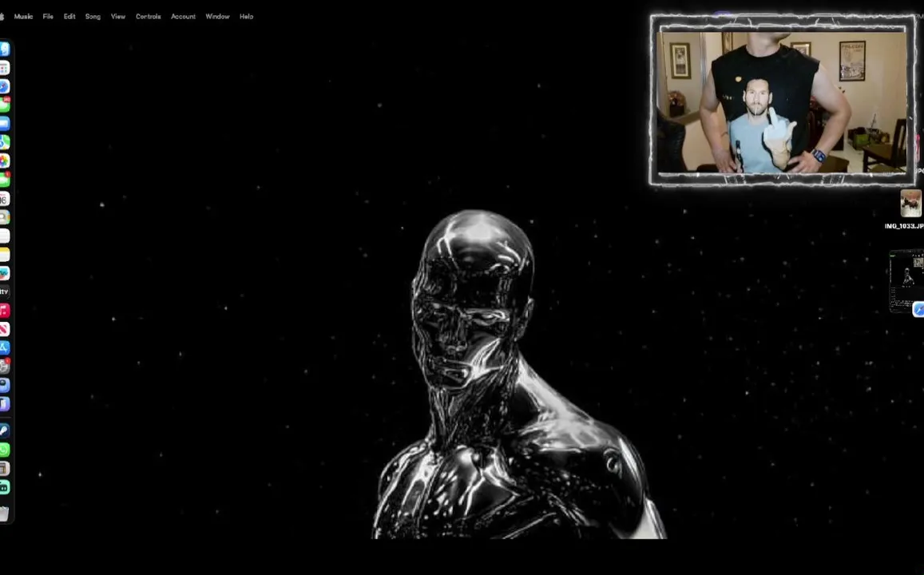Open the Music application menu

(24, 17)
